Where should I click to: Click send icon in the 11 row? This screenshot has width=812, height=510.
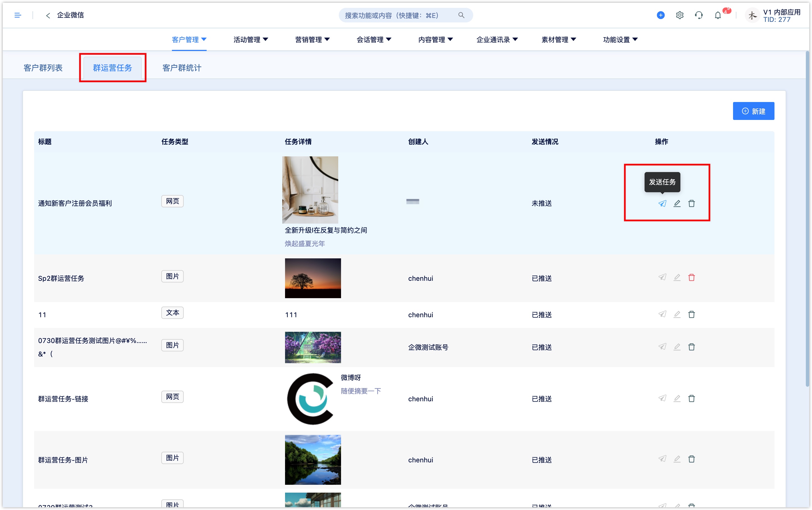point(662,314)
